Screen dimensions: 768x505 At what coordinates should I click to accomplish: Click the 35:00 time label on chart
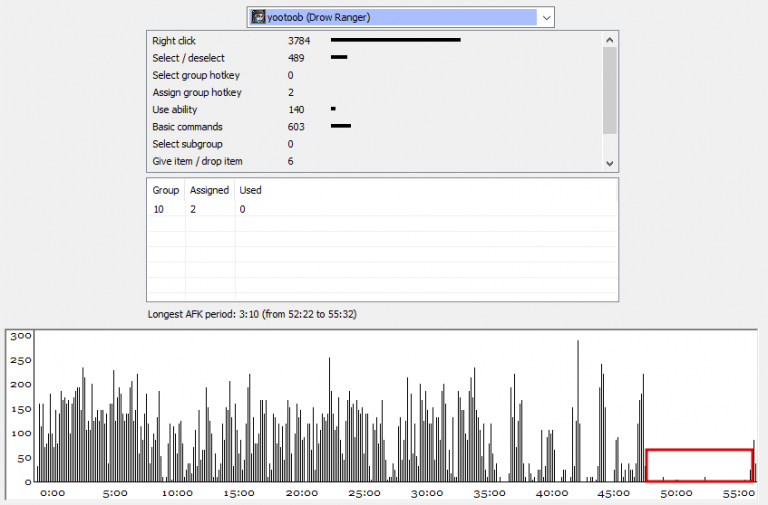pyautogui.click(x=489, y=493)
